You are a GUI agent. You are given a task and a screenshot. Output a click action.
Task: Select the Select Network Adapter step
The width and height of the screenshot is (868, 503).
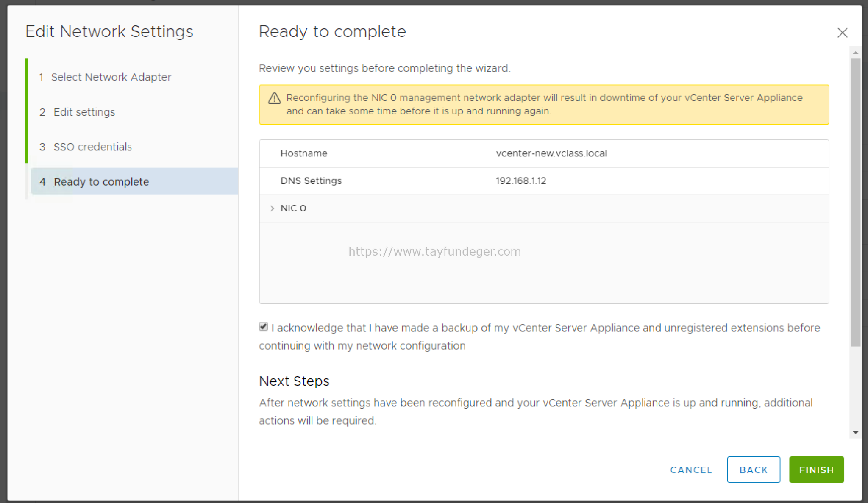tap(111, 77)
